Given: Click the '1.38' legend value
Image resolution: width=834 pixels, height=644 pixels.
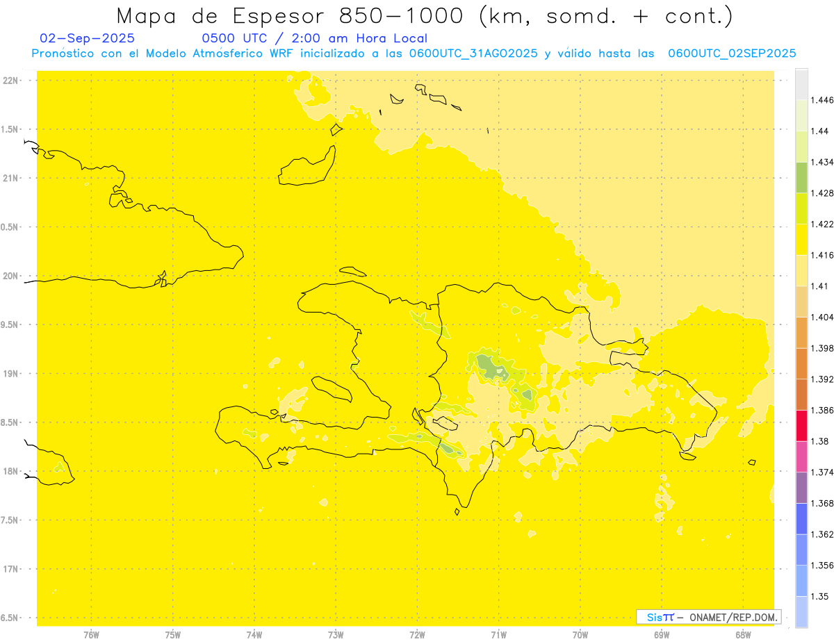Looking at the screenshot, I should pyautogui.click(x=819, y=441).
